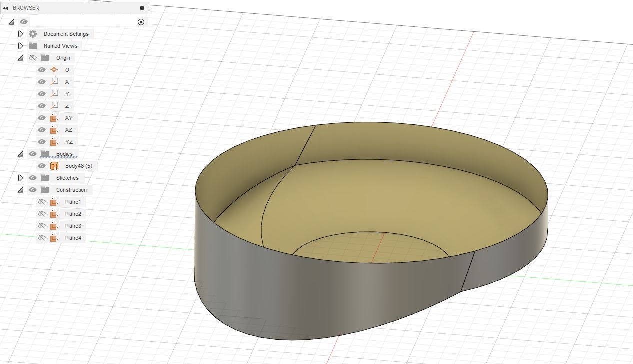Click the XY plane icon

pyautogui.click(x=55, y=118)
